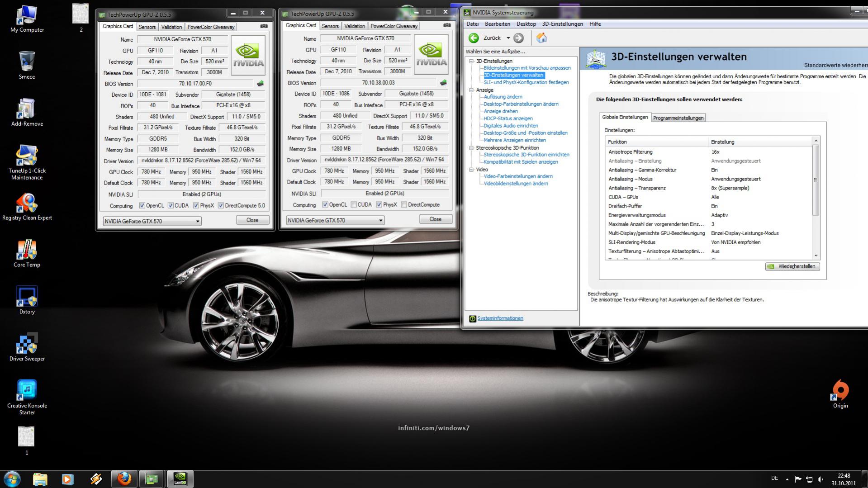Launch the Driver Sweeper shortcut
The height and width of the screenshot is (488, 868).
[x=27, y=347]
